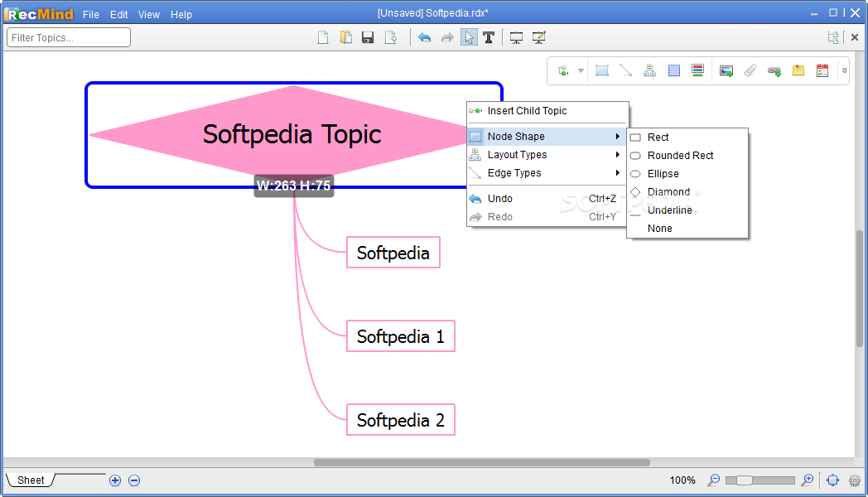Open a file with the folder icon
The width and height of the screenshot is (868, 497).
(x=346, y=37)
